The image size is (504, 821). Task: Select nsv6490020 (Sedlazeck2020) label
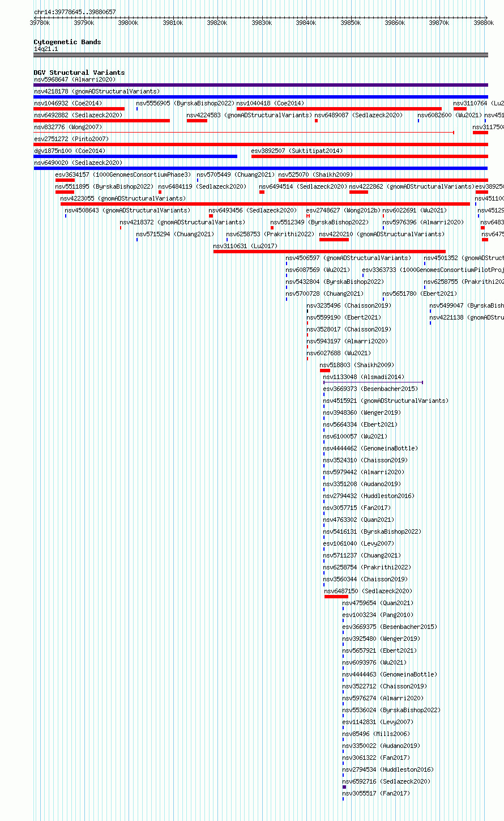(78, 163)
